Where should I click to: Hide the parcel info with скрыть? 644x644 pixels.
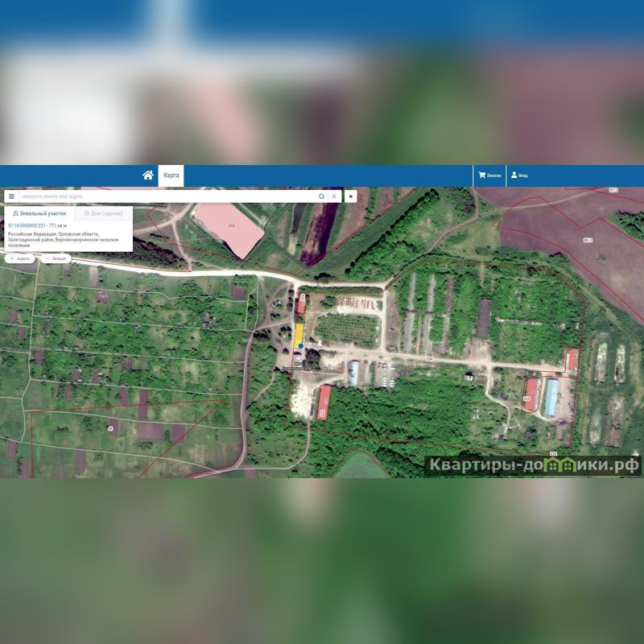pyautogui.click(x=20, y=259)
